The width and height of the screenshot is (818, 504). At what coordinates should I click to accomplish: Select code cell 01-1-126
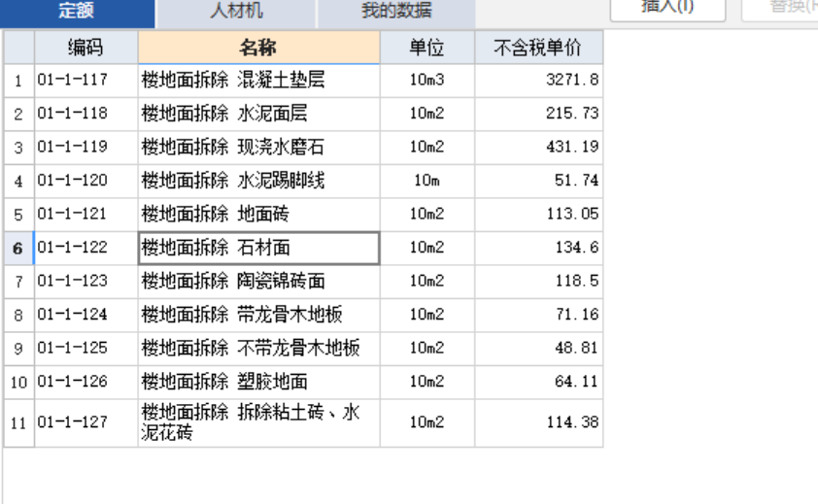pyautogui.click(x=86, y=382)
